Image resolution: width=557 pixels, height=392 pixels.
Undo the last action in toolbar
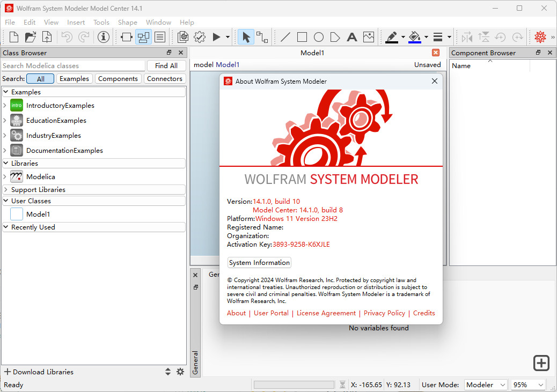[67, 37]
